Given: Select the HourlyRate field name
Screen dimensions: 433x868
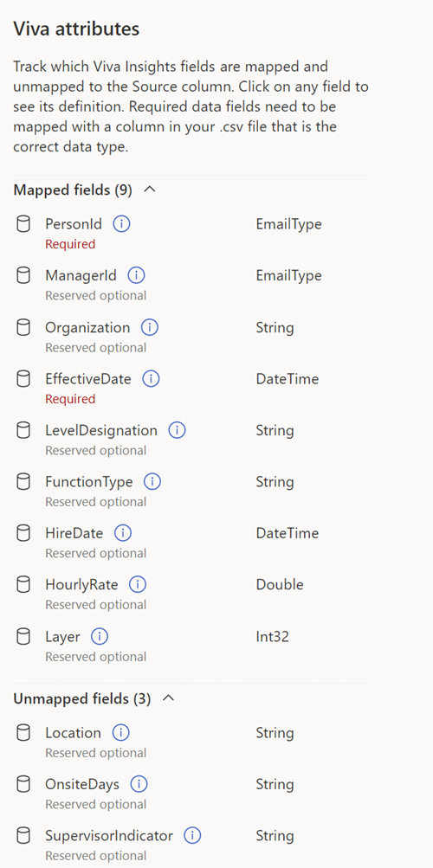Looking at the screenshot, I should pyautogui.click(x=82, y=584).
